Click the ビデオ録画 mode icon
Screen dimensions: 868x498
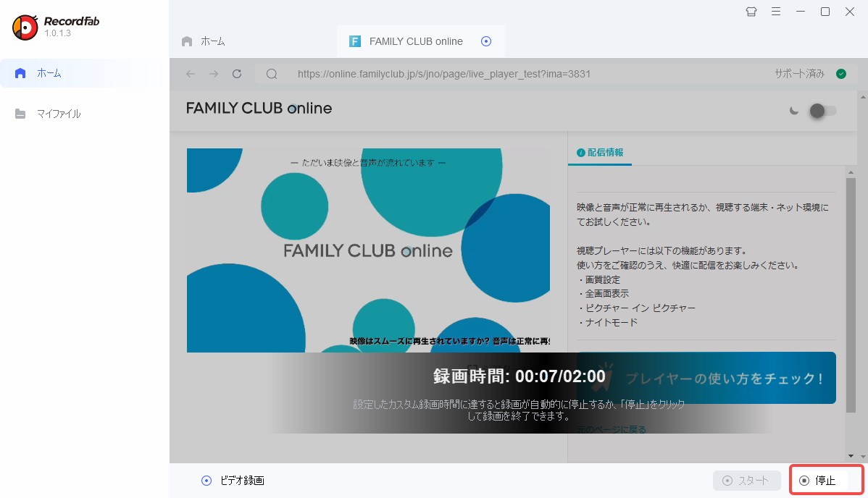(x=206, y=481)
